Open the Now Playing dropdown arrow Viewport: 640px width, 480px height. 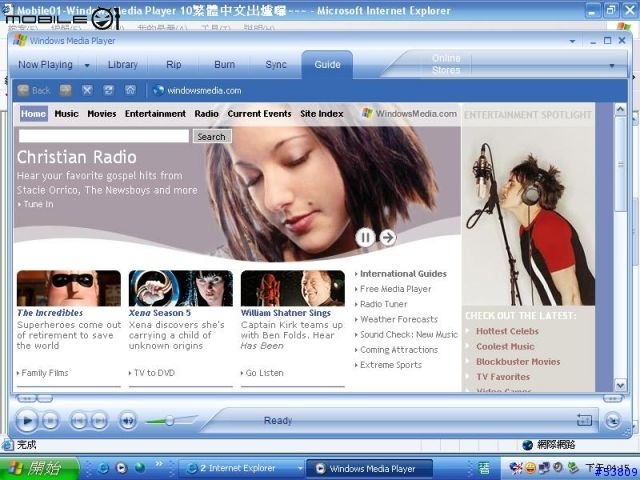(x=87, y=65)
